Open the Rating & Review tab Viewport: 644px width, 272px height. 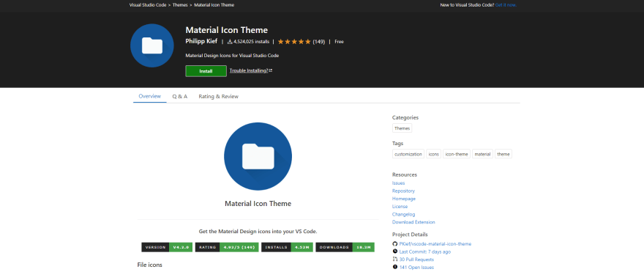coord(219,96)
